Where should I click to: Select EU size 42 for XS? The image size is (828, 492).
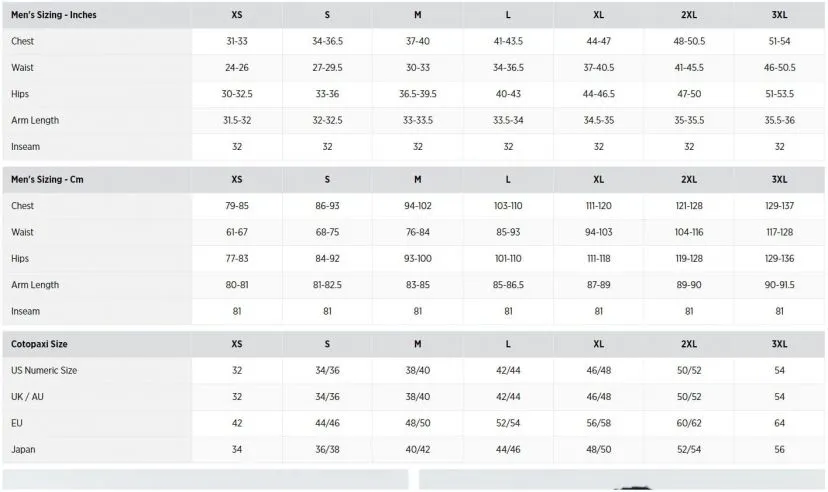coord(237,423)
